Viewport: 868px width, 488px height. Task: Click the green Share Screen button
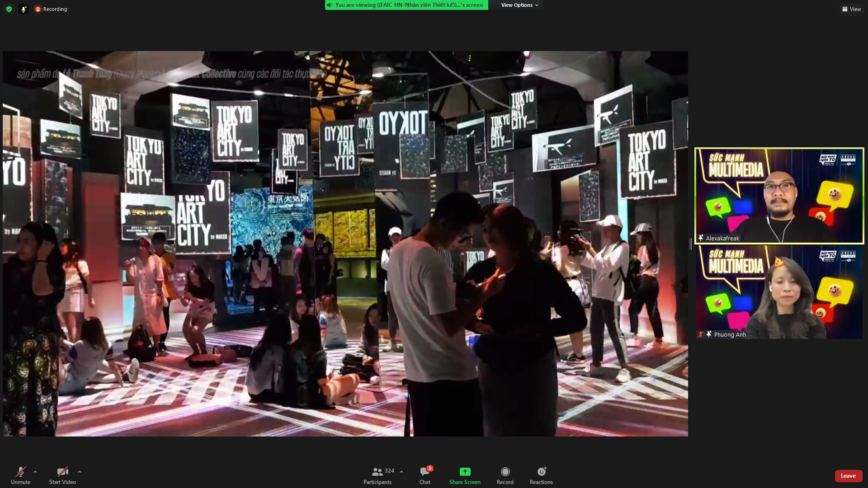coord(465,475)
